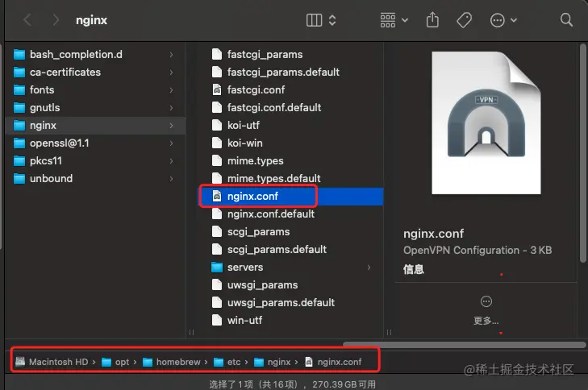The width and height of the screenshot is (588, 390).
Task: Expand chevron next to unbound
Action: [171, 179]
